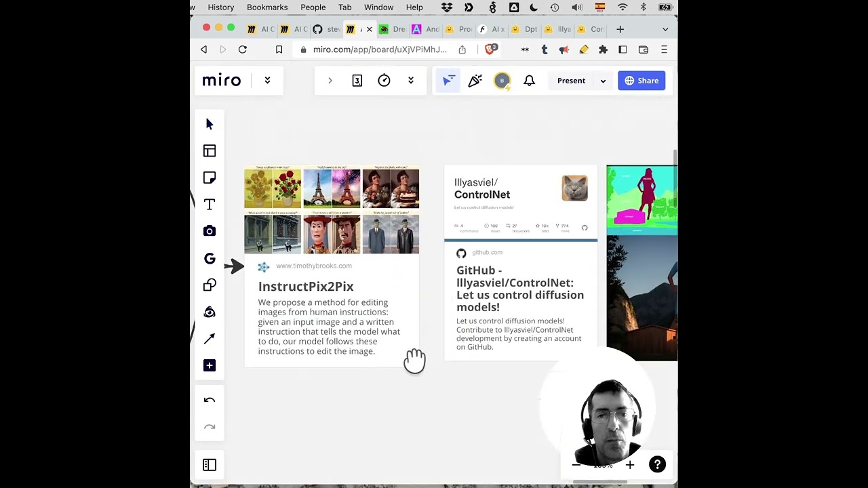Expand the board menu beside Miro logo
The width and height of the screenshot is (868, 488).
[x=267, y=80]
